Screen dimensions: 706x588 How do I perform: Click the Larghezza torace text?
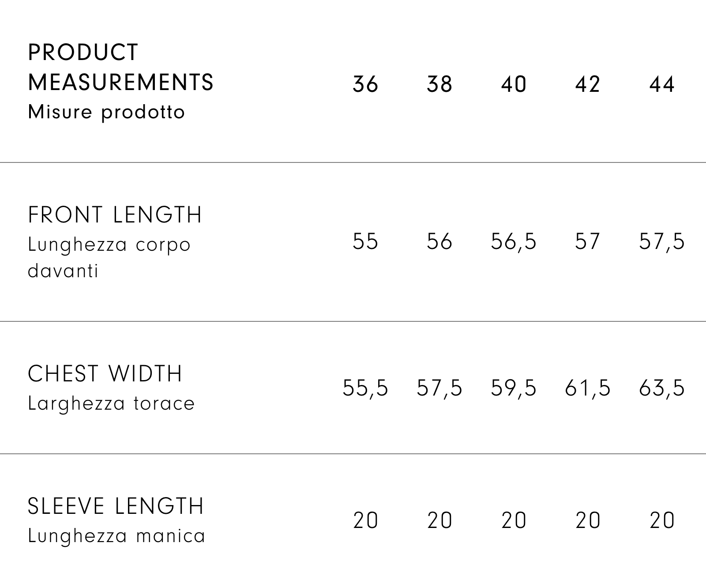pyautogui.click(x=111, y=403)
